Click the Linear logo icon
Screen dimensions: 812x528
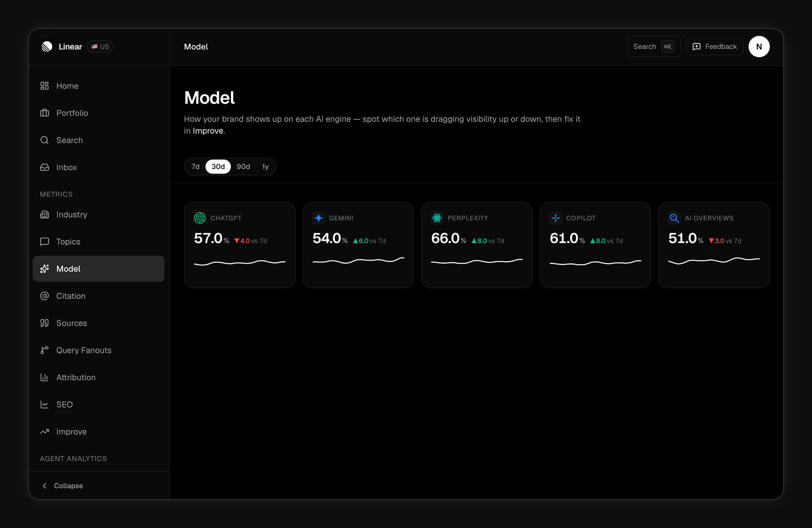click(x=47, y=47)
